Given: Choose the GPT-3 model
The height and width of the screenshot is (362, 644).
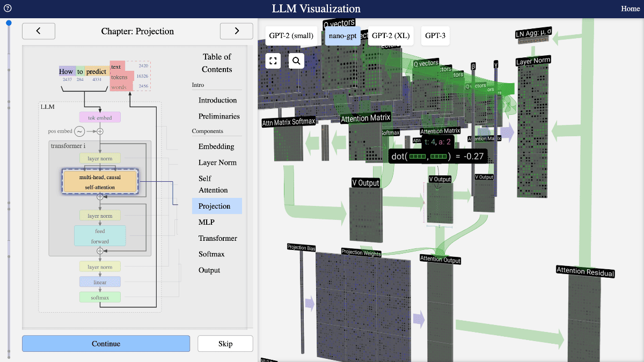Looking at the screenshot, I should coord(435,36).
